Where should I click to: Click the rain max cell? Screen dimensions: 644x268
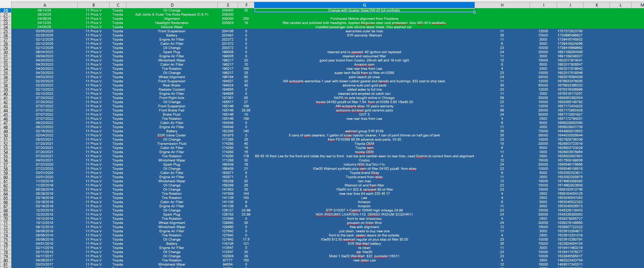click(x=364, y=181)
